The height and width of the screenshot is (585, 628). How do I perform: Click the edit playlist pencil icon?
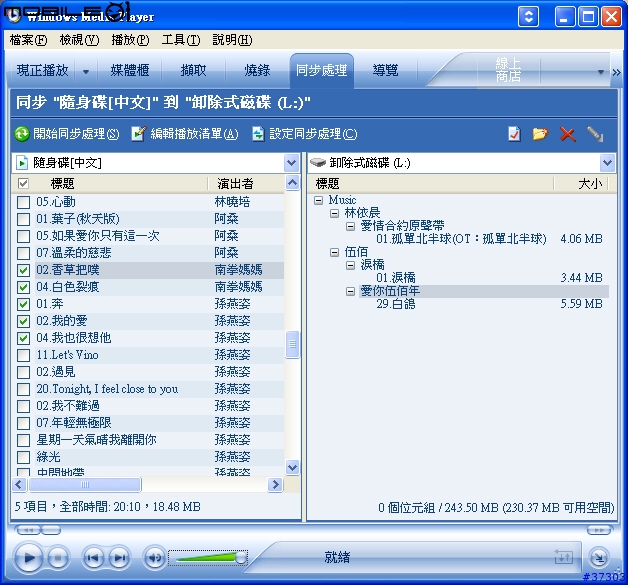(139, 134)
